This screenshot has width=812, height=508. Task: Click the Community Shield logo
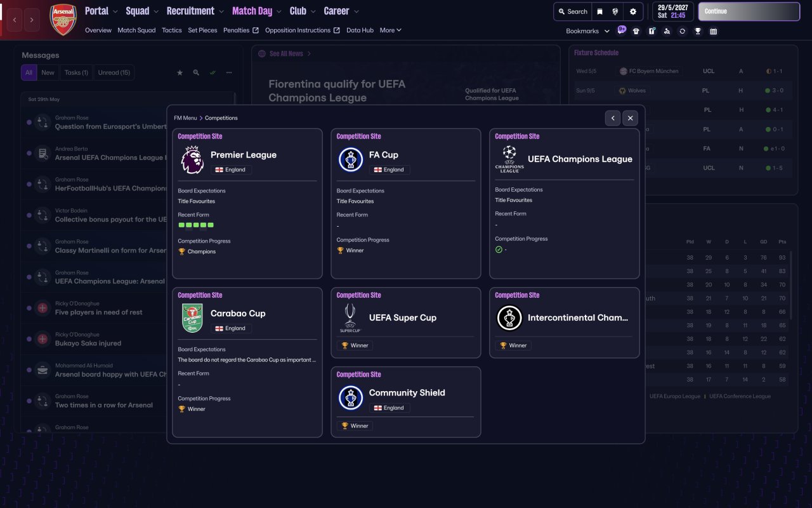click(351, 398)
